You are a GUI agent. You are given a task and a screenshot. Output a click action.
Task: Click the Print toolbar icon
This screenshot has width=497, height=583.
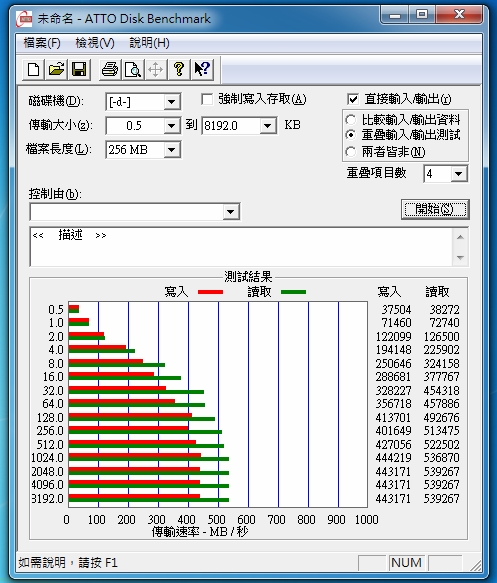point(110,69)
